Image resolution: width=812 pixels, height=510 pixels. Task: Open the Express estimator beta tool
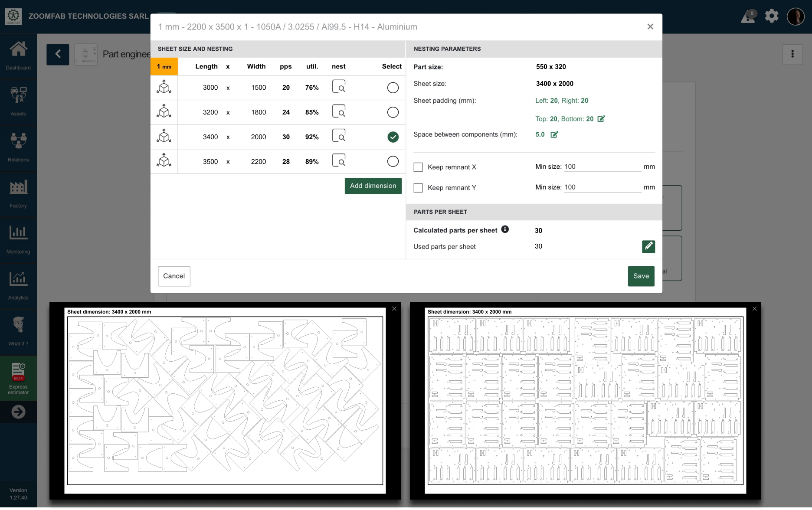[x=18, y=376]
